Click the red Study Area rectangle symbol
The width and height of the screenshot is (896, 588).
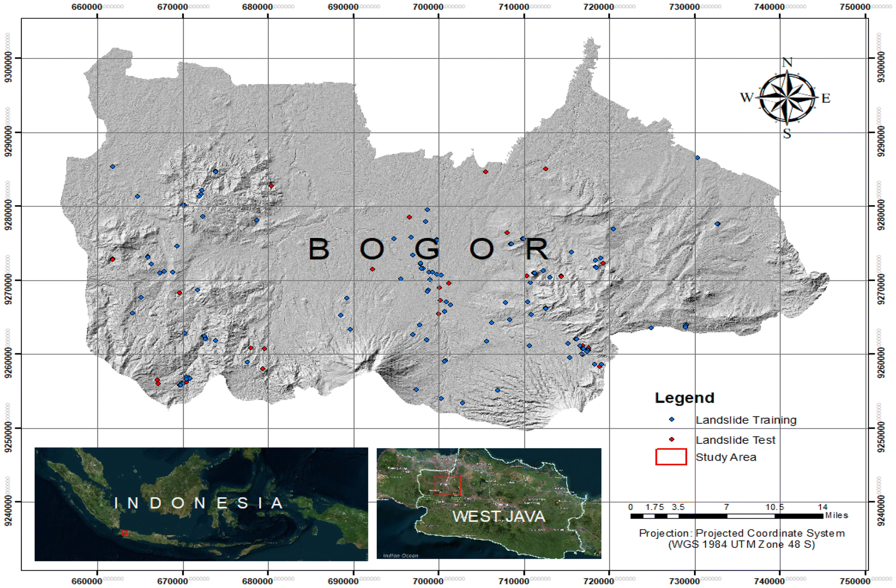(x=671, y=457)
